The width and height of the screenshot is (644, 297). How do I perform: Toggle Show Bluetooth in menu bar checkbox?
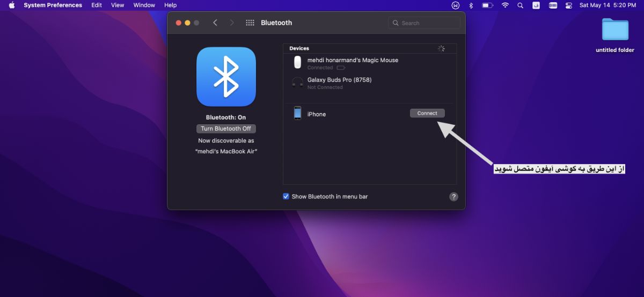[x=286, y=196]
